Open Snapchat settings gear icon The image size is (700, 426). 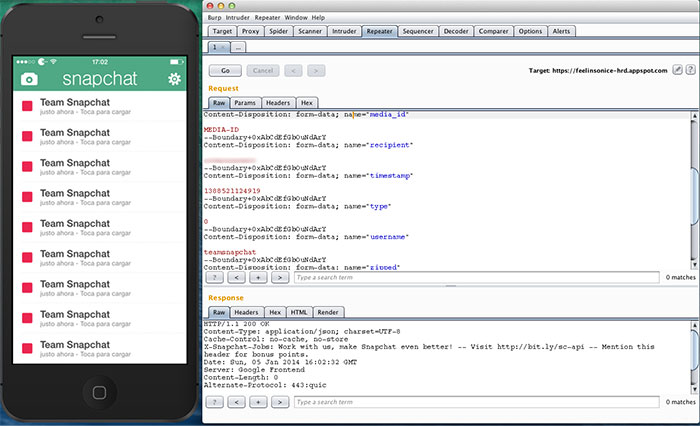(x=174, y=79)
